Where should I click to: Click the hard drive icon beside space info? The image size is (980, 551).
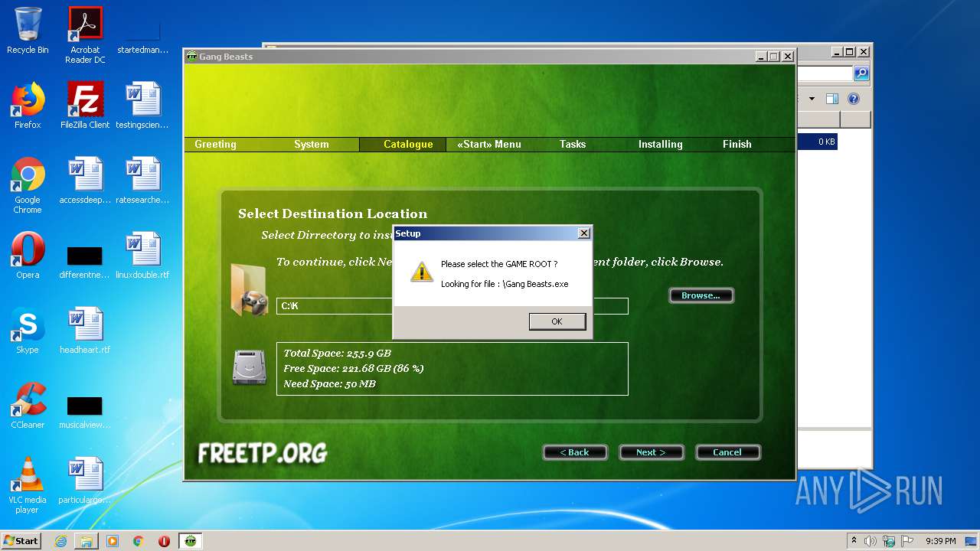(249, 367)
